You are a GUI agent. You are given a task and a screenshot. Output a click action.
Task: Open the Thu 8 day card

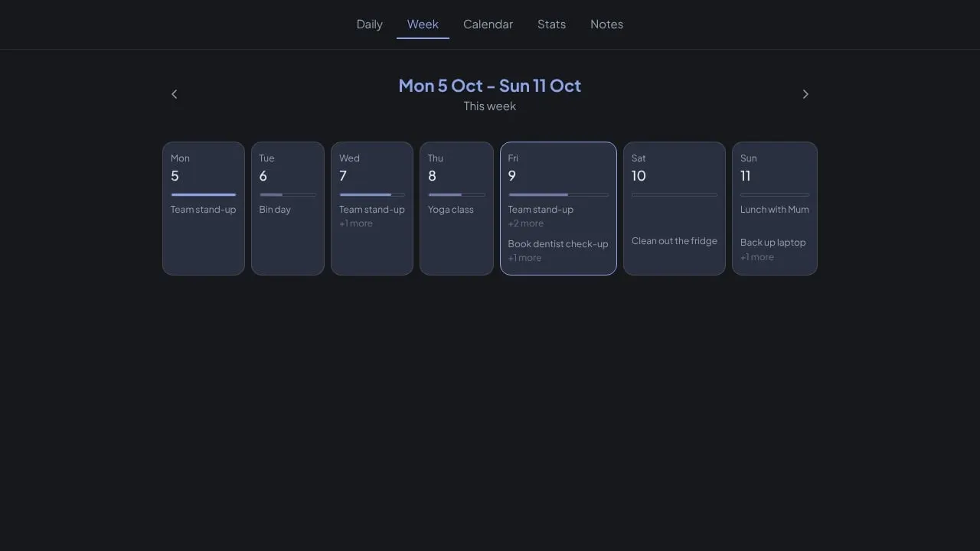pos(456,208)
